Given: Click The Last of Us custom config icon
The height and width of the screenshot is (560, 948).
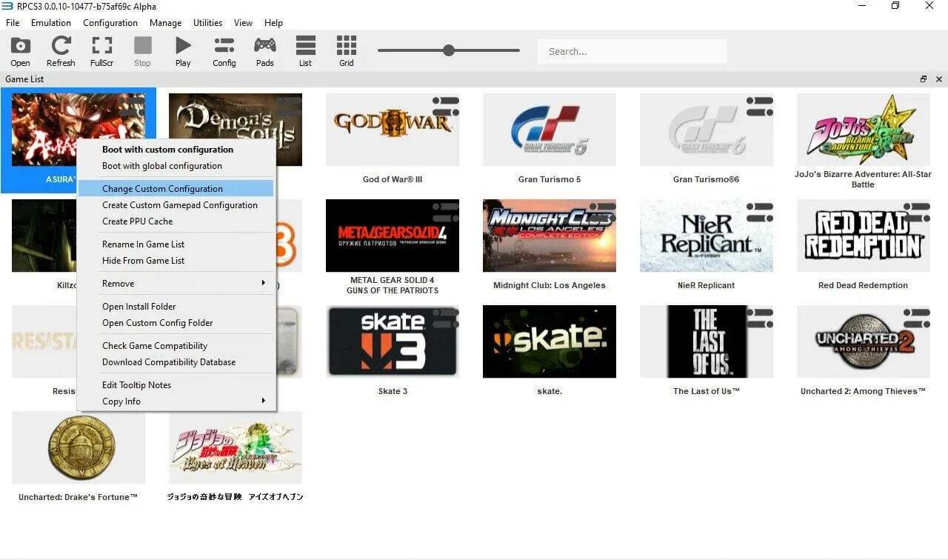Looking at the screenshot, I should (760, 318).
